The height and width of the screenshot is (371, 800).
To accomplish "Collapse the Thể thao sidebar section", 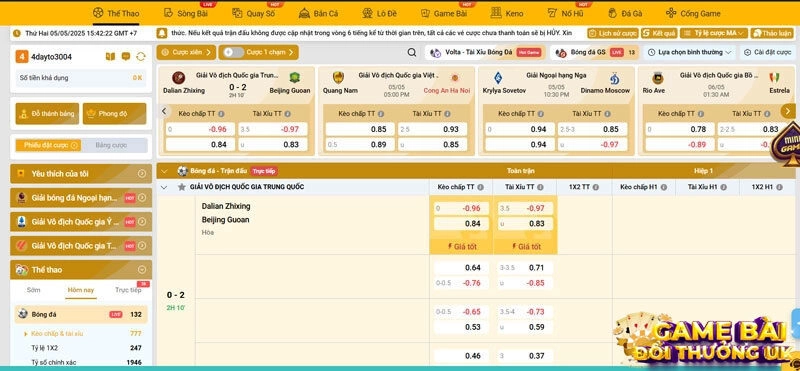I will pos(142,269).
